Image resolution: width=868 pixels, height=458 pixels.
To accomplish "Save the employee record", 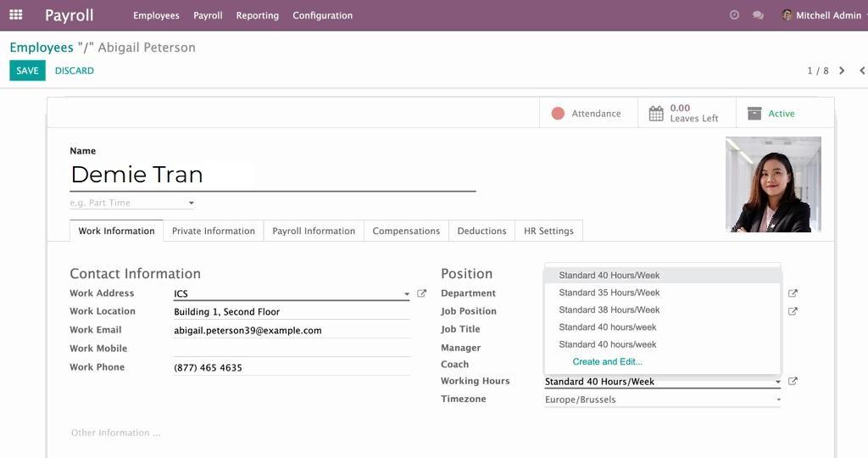I will [x=27, y=70].
